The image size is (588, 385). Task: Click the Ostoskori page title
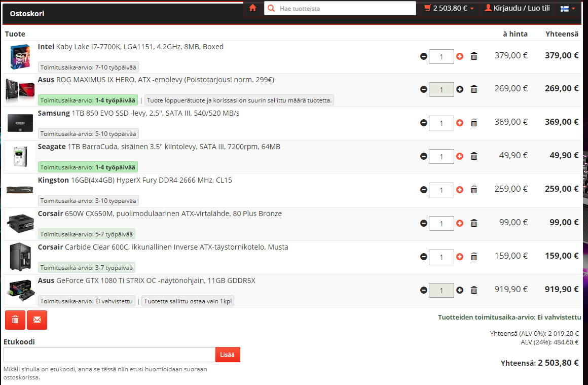tap(27, 14)
